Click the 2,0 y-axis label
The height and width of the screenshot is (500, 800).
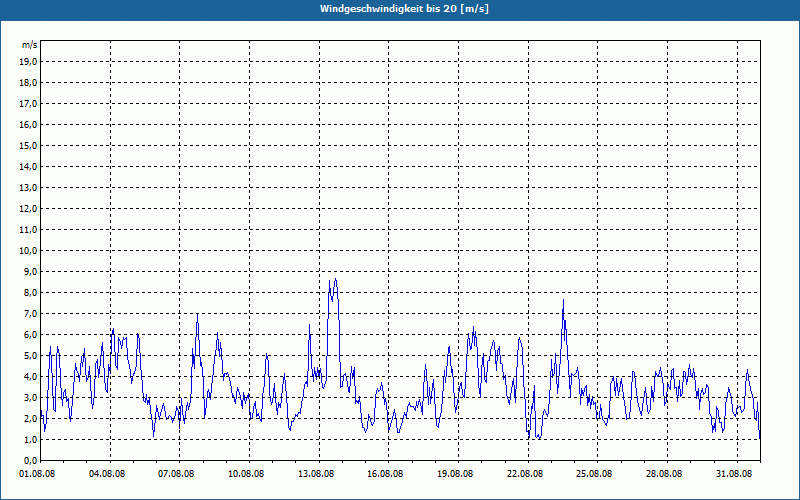coord(30,418)
